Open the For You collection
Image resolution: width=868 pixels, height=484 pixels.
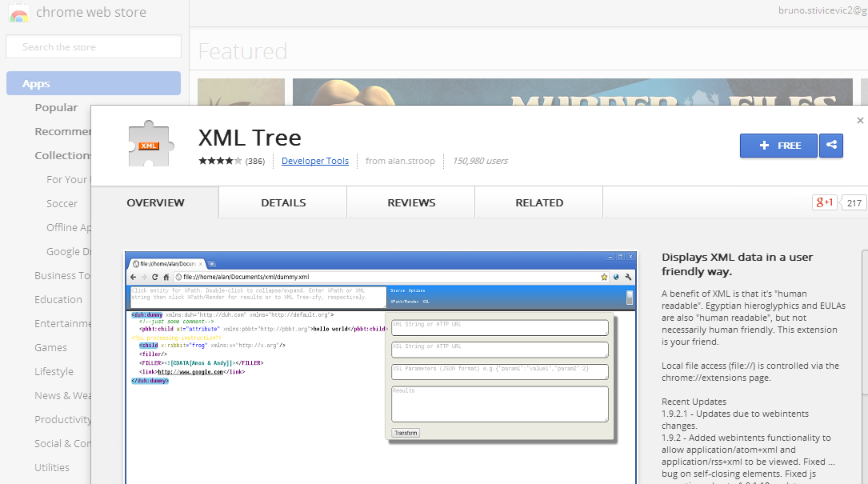click(x=68, y=179)
